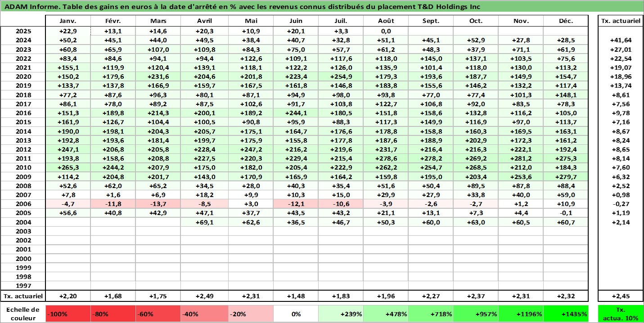Click cell '+254,9' for Juil. 2020

pos(341,76)
